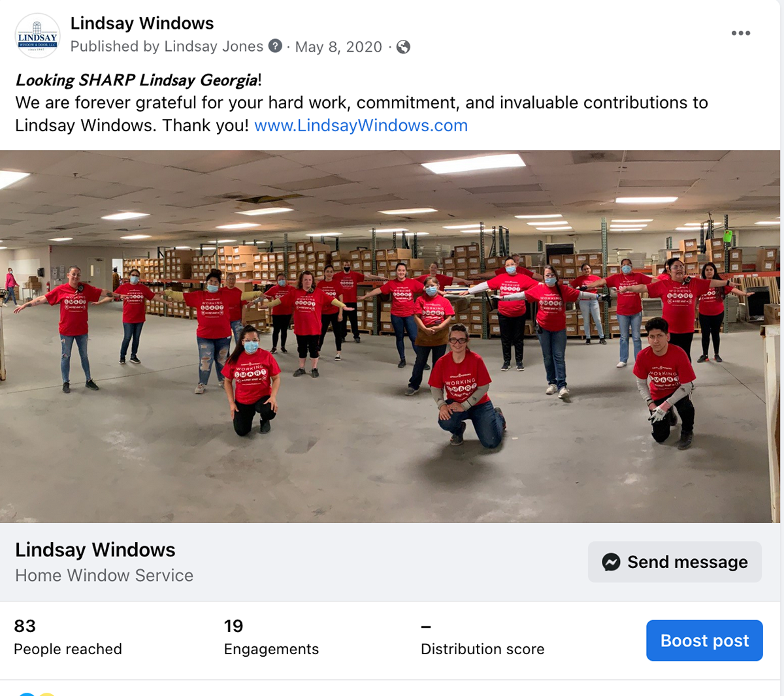Click the Lindsay Windows profile logo
Screen dimensions: 784x696
tap(37, 36)
